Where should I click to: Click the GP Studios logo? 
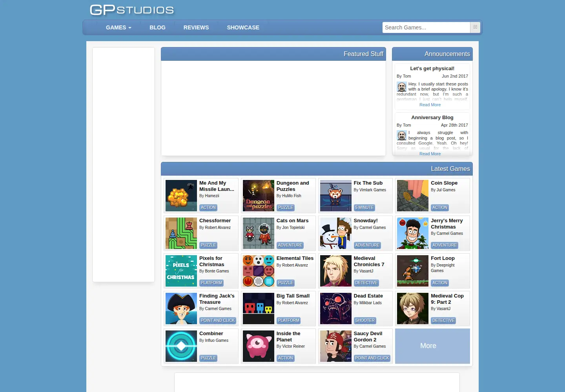(132, 10)
